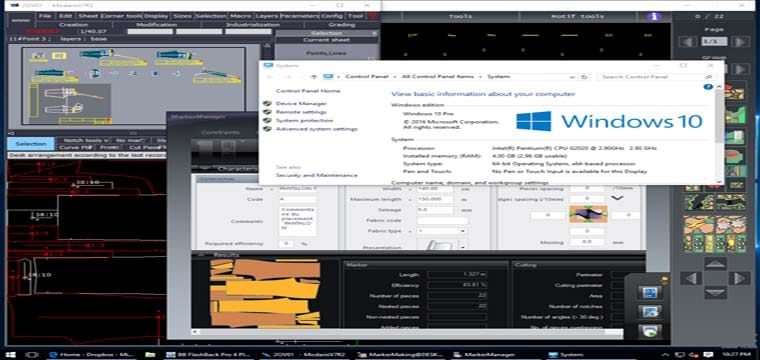Click the Fabric code field
Screen dimensions: 760x360
[442, 221]
